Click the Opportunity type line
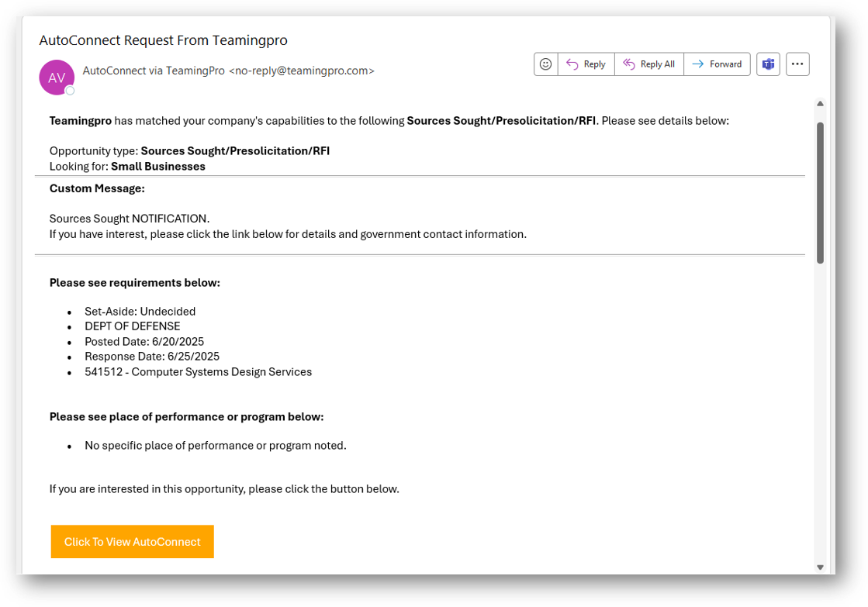Screen dimensions: 868x607 click(x=189, y=151)
